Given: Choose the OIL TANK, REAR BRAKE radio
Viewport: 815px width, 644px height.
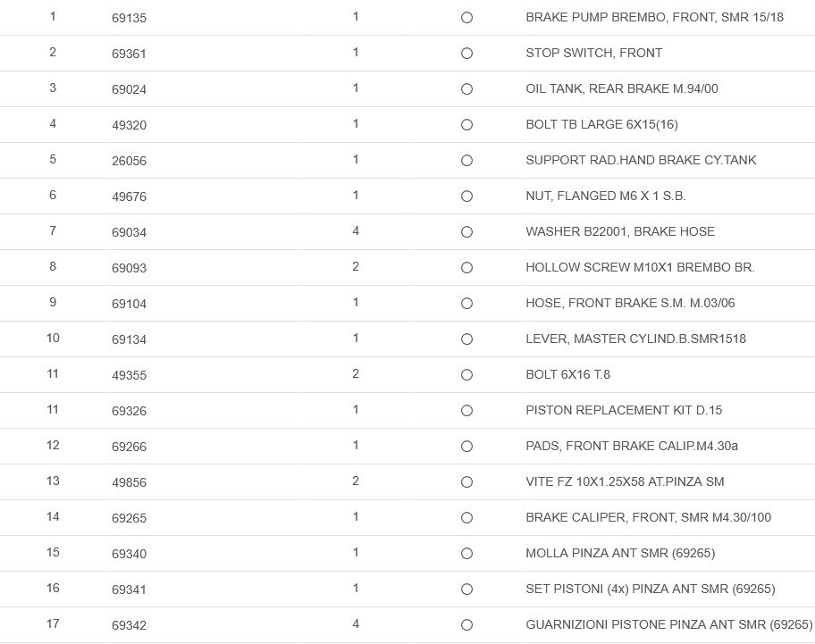Looking at the screenshot, I should [466, 89].
